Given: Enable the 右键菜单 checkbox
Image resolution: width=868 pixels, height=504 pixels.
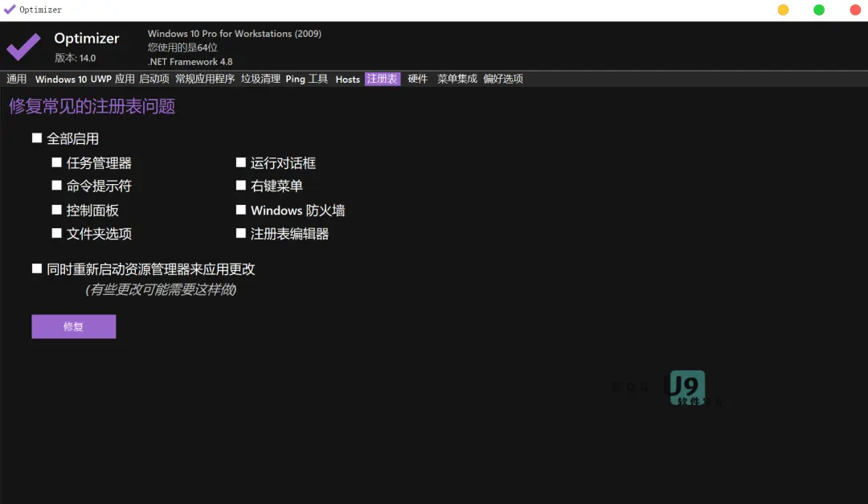Looking at the screenshot, I should coord(241,186).
